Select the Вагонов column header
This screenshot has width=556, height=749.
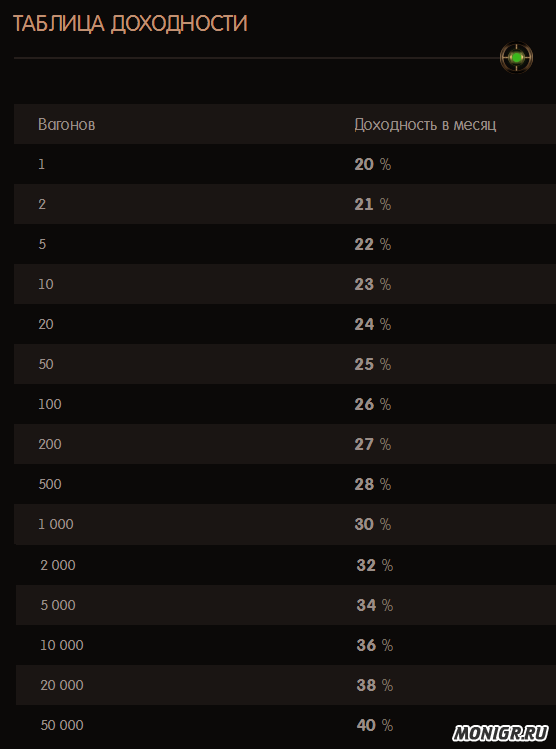point(66,125)
